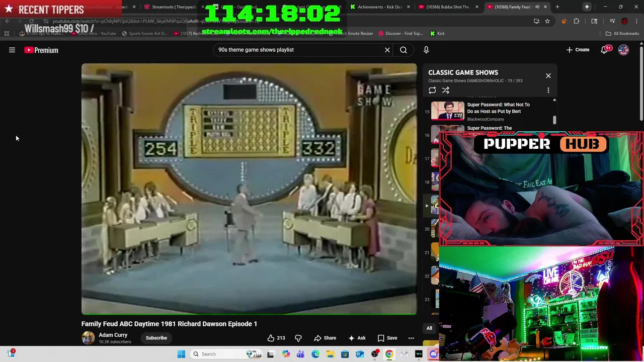Open a new browser tab
Image resolution: width=644 pixels, height=362 pixels.
click(x=557, y=7)
